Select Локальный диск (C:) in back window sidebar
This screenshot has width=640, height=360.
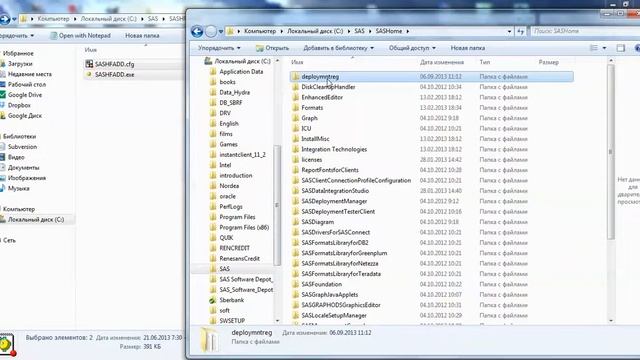[x=37, y=220]
